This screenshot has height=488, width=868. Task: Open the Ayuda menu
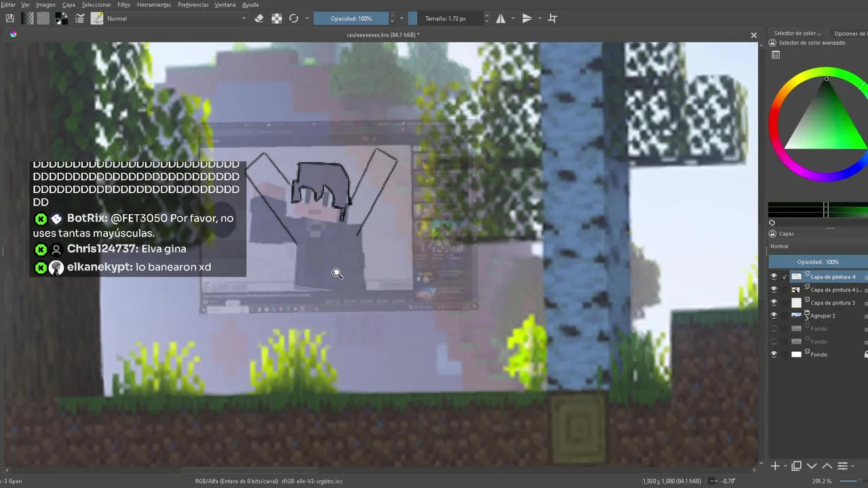coord(250,5)
